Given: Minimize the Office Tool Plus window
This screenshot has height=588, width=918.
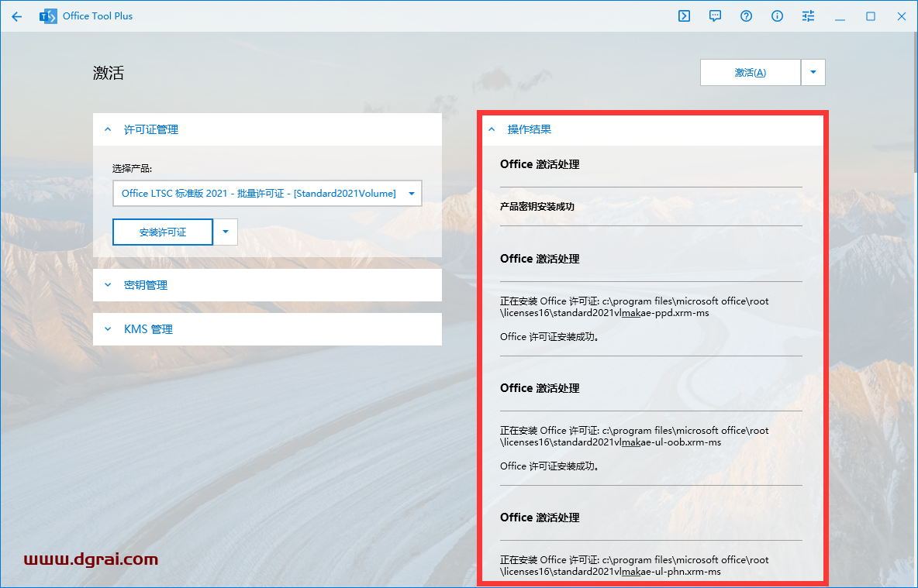Looking at the screenshot, I should tap(840, 16).
